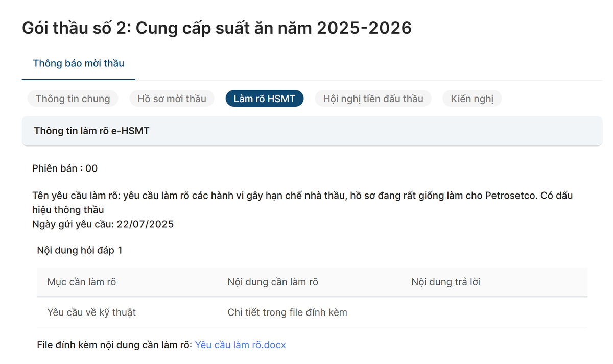Screen dimensions: 613x364
Task: Open the "Thông tin chung" section
Action: (73, 98)
